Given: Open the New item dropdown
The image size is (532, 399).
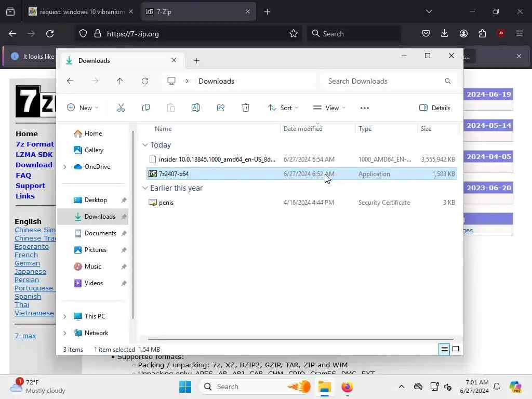Looking at the screenshot, I should pos(83,108).
